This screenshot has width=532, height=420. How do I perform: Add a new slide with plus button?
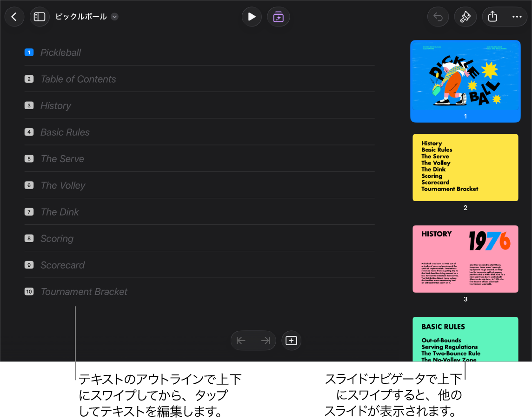291,341
